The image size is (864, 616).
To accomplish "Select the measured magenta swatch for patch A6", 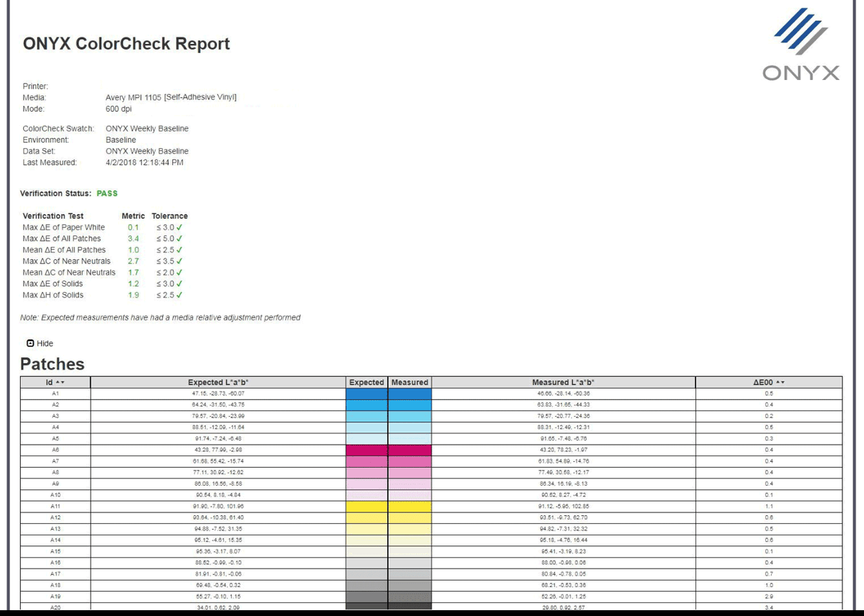I will (x=410, y=450).
